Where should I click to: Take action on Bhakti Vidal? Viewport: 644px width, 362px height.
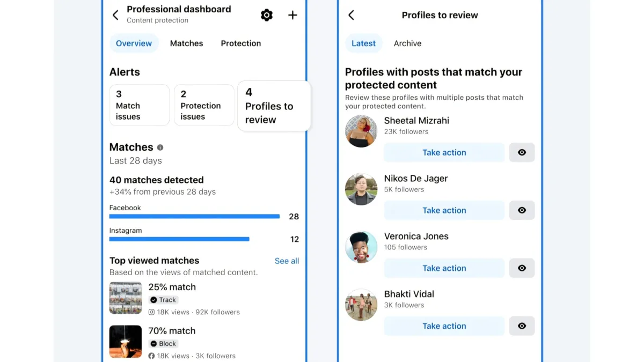pyautogui.click(x=444, y=326)
